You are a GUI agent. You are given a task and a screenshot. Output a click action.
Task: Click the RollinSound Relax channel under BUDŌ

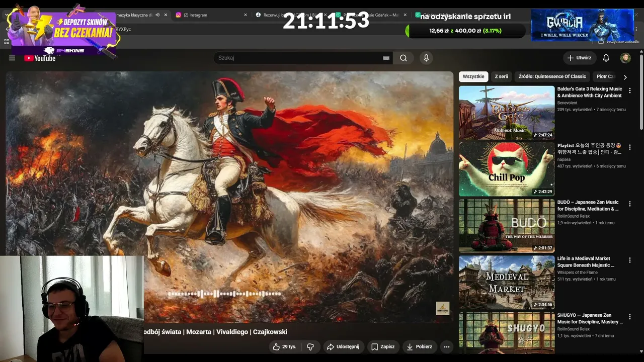(x=574, y=216)
